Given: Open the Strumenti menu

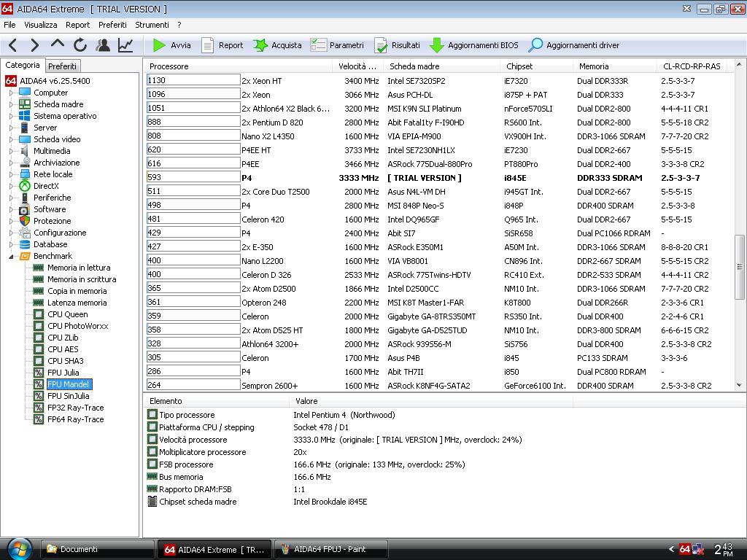Looking at the screenshot, I should point(152,25).
